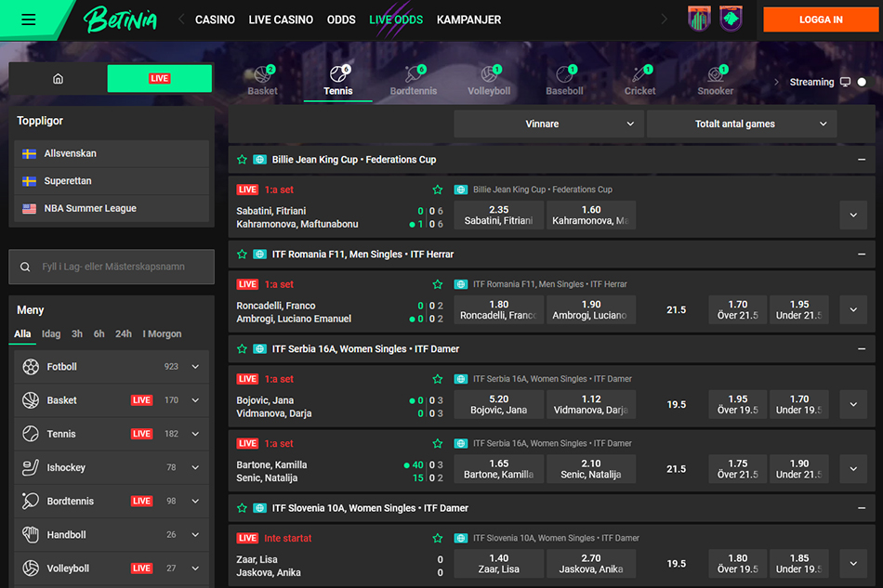Open the Totalt antal games dropdown
Image resolution: width=883 pixels, height=588 pixels.
coord(742,124)
